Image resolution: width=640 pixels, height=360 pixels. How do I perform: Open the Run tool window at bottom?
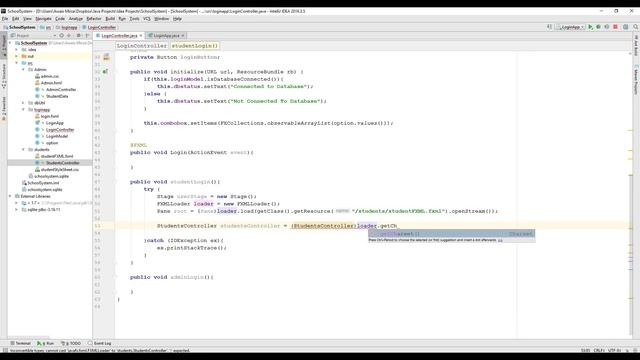[x=45, y=343]
